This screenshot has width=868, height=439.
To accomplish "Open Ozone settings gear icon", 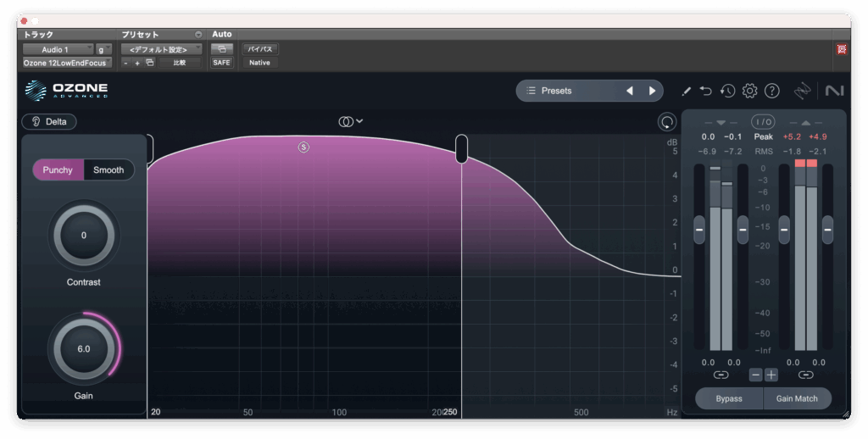I will [x=749, y=91].
